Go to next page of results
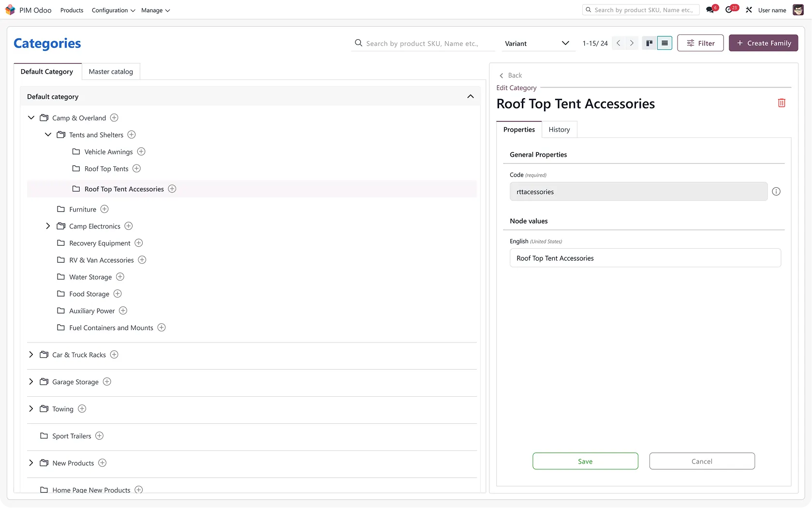 point(632,43)
